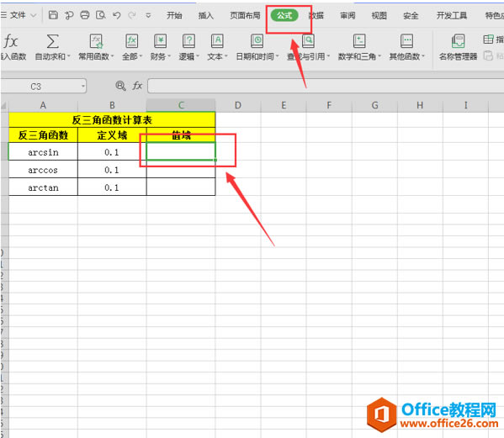The height and width of the screenshot is (438, 504).
Task: Click the 反三角函数 header cell
Action: [43, 135]
